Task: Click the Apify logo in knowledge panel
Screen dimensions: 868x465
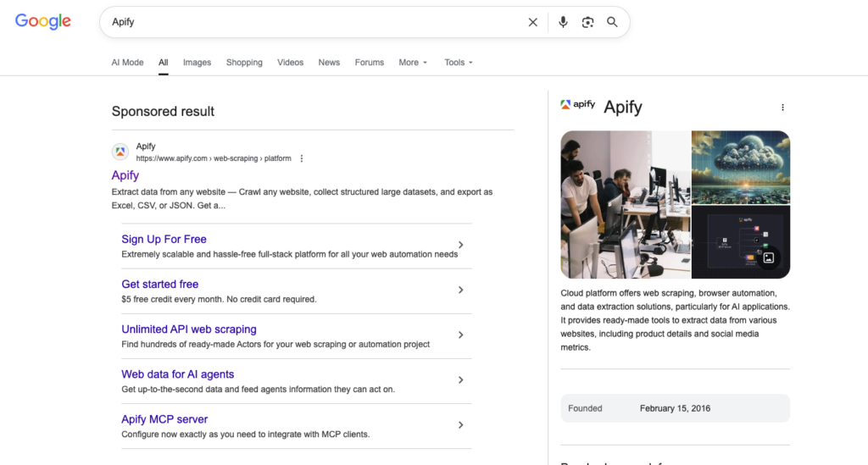Action: point(577,104)
